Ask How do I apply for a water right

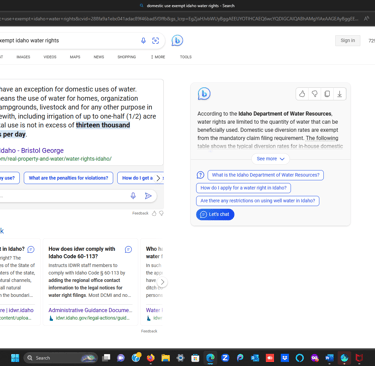(x=243, y=188)
